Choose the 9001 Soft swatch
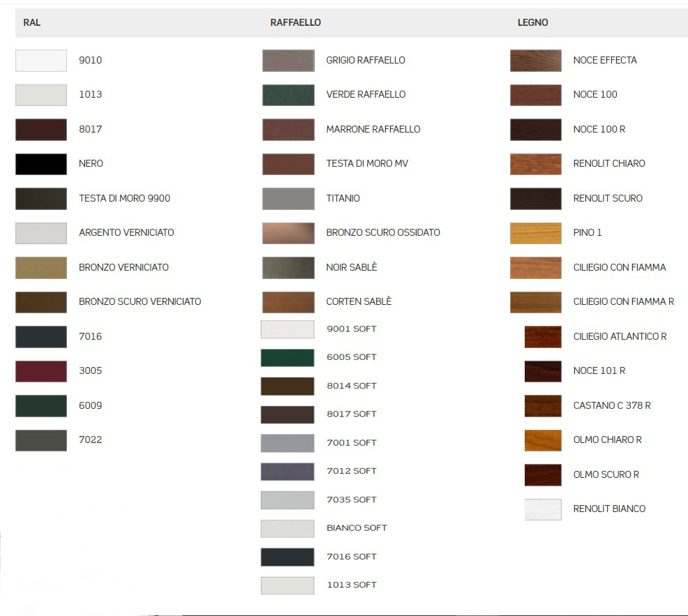 click(287, 329)
